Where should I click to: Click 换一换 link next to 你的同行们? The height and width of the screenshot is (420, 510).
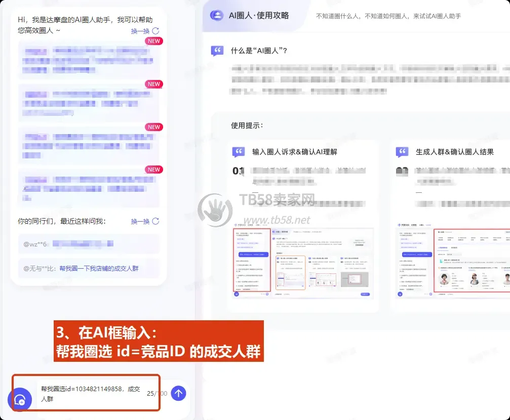click(x=140, y=222)
